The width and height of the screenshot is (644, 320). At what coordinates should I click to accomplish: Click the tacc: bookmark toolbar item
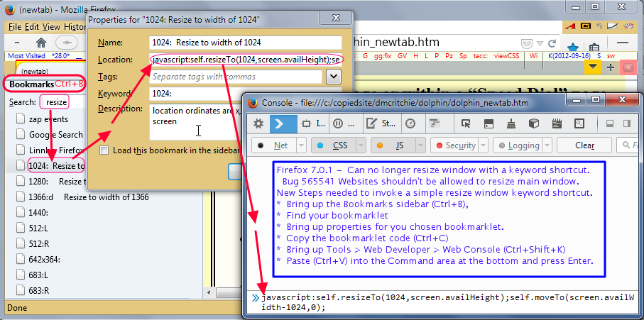click(481, 56)
